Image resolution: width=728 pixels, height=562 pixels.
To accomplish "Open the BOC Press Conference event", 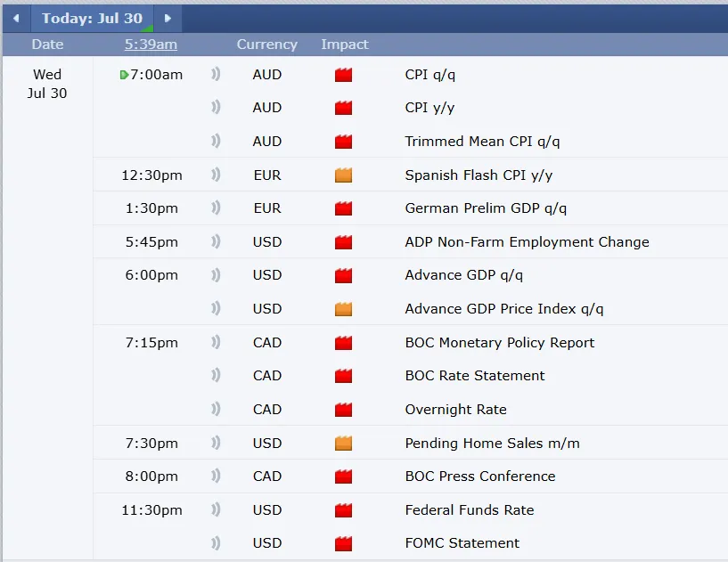I will pyautogui.click(x=479, y=476).
